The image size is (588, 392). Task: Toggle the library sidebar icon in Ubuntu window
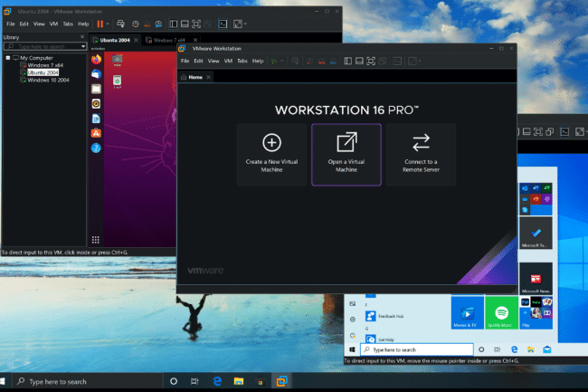(x=174, y=24)
